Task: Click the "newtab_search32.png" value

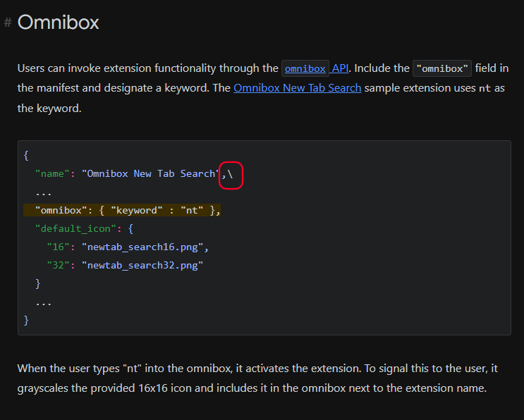Action: click(x=142, y=266)
